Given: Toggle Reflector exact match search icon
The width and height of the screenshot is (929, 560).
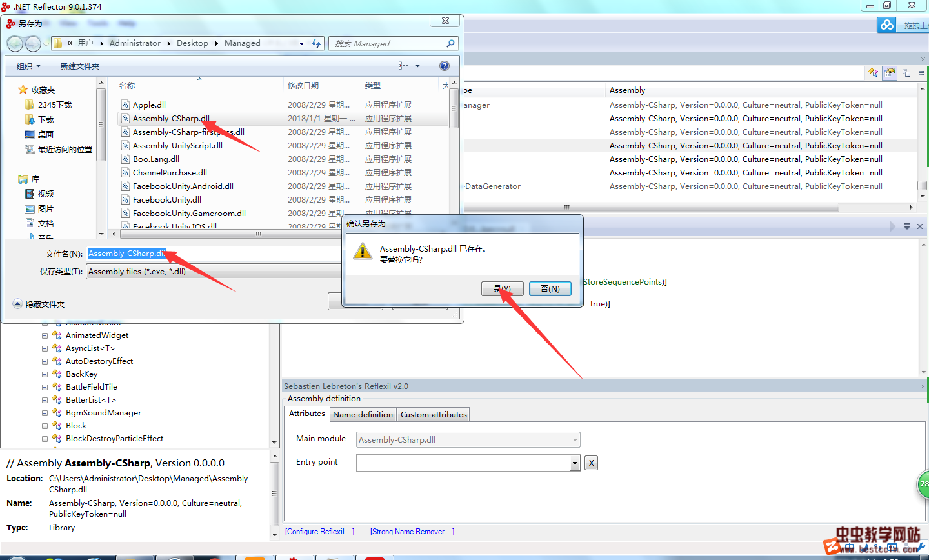Looking at the screenshot, I should coord(921,73).
